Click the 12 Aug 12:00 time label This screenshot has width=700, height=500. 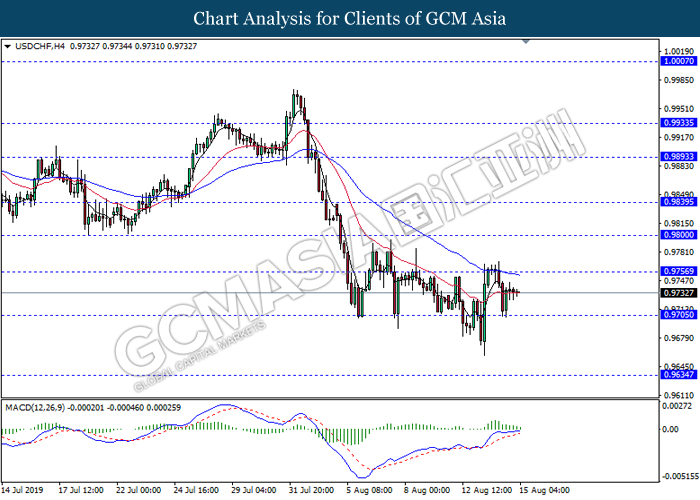pyautogui.click(x=487, y=490)
